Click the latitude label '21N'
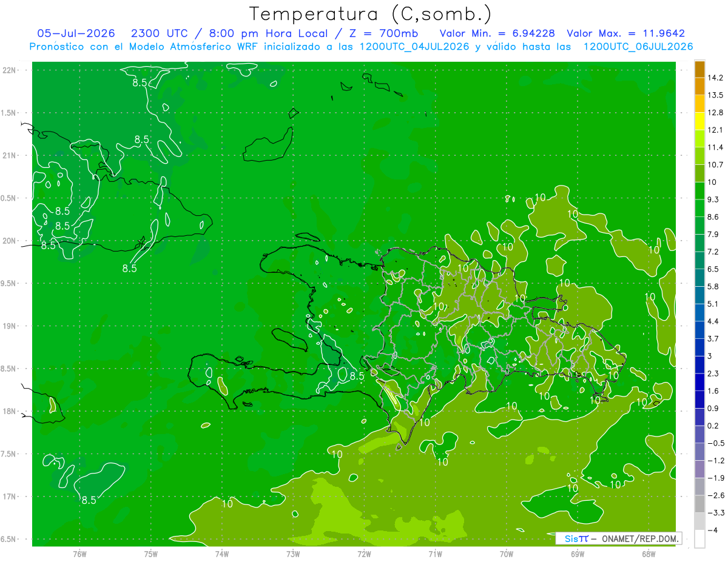This screenshot has width=728, height=562. (x=9, y=155)
